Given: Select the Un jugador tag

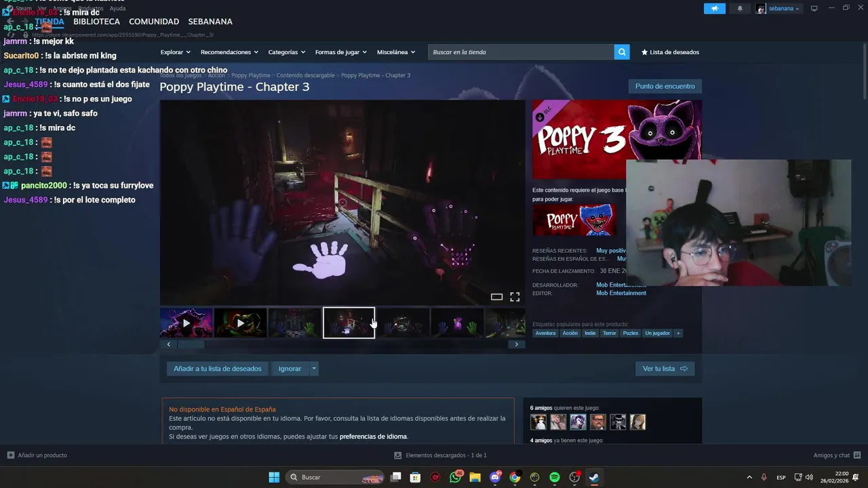Looking at the screenshot, I should tap(657, 333).
